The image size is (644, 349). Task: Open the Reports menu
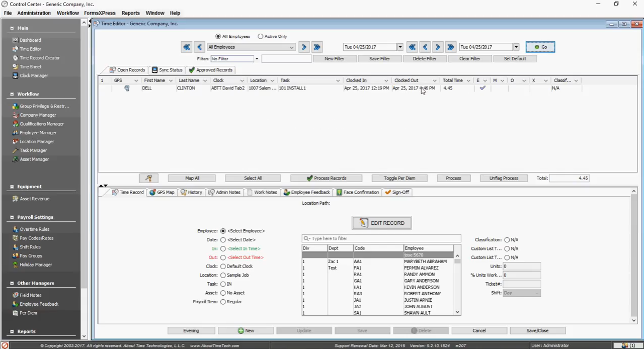coord(130,13)
